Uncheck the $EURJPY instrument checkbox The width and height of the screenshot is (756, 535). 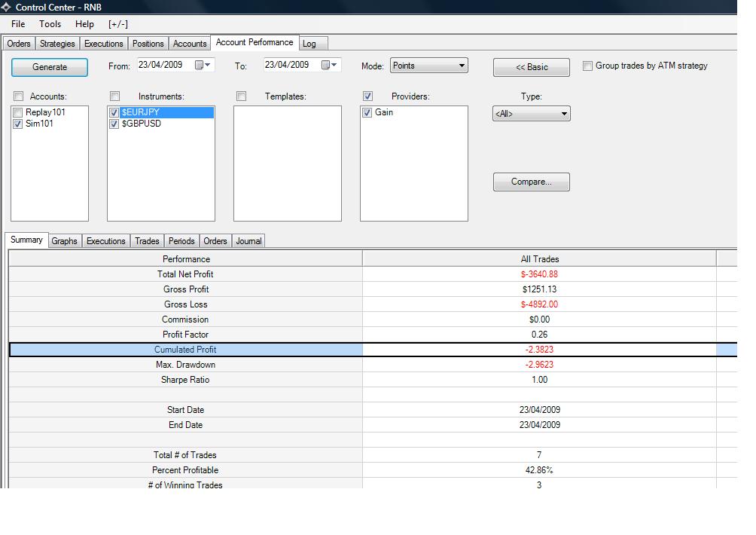114,112
